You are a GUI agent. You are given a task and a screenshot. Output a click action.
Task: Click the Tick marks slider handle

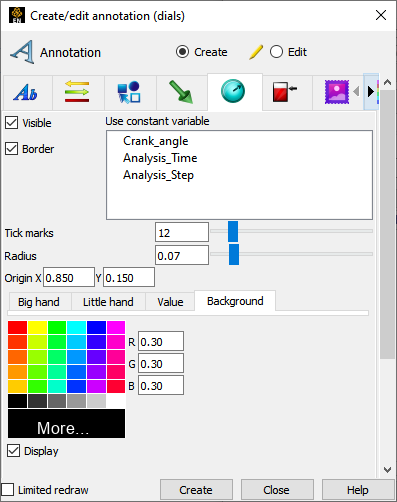pos(233,231)
